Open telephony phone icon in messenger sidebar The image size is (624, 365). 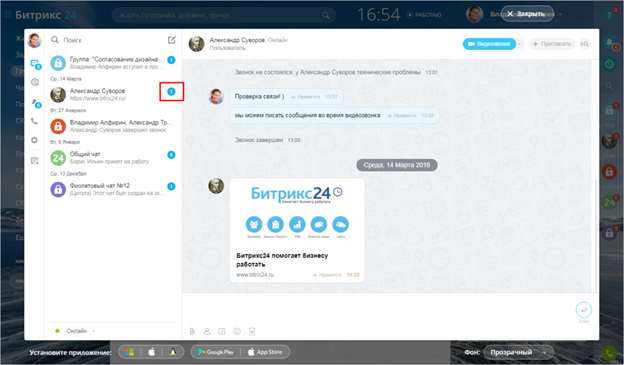(35, 121)
